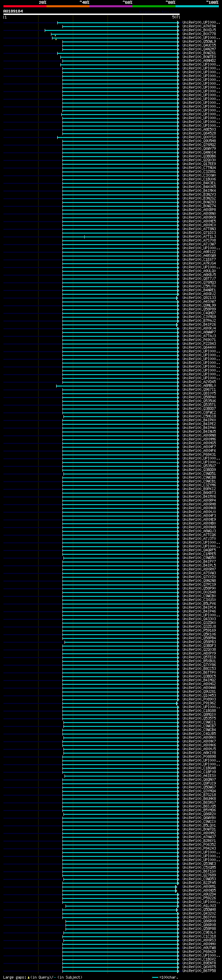This screenshot has height=980, width=222.
Task: Click hit label UniRef100_A1L0U3
Action: (199, 906)
